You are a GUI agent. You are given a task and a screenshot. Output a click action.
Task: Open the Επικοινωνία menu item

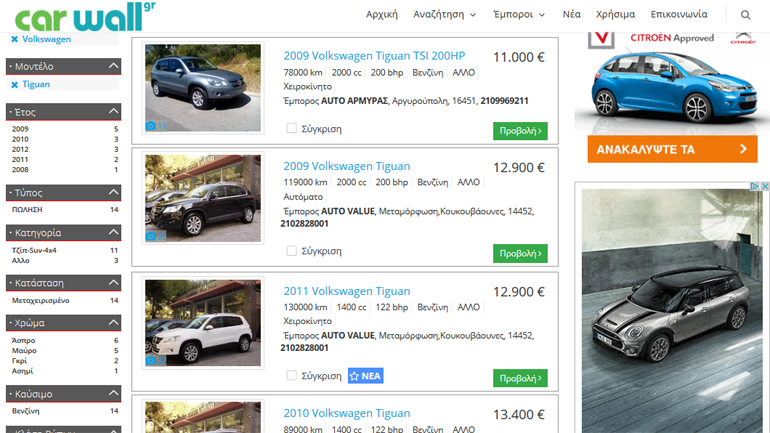(679, 15)
